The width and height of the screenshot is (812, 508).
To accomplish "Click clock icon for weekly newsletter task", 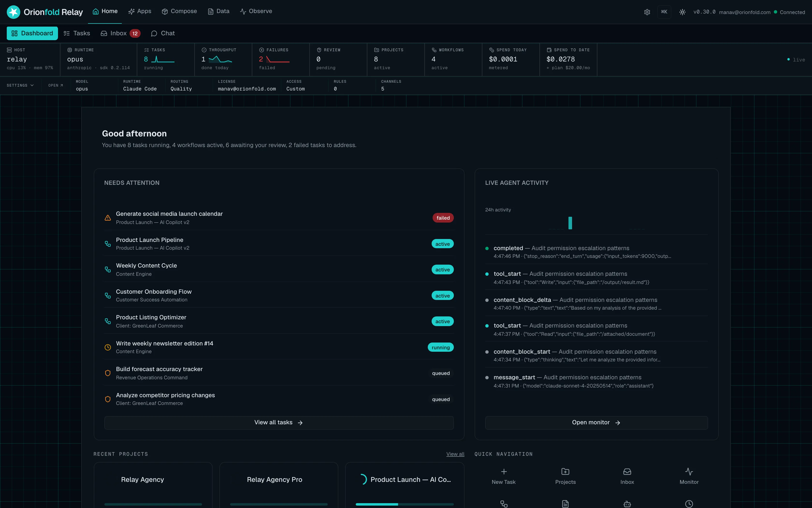I will click(x=108, y=347).
